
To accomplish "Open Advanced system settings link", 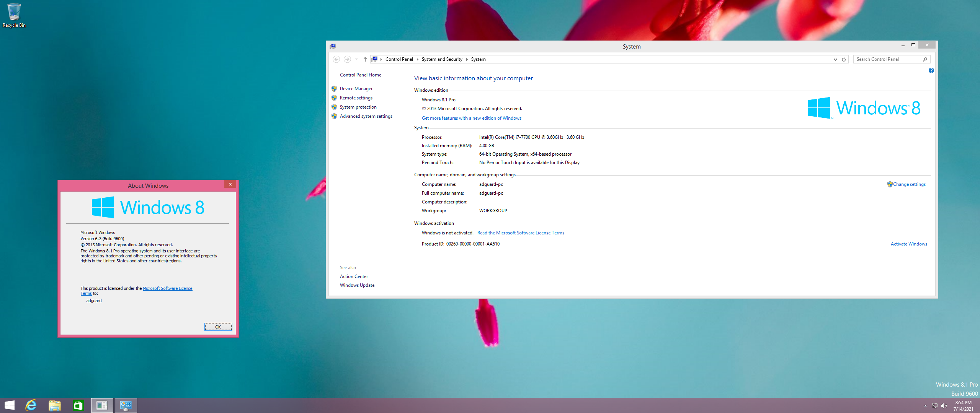I will click(366, 116).
